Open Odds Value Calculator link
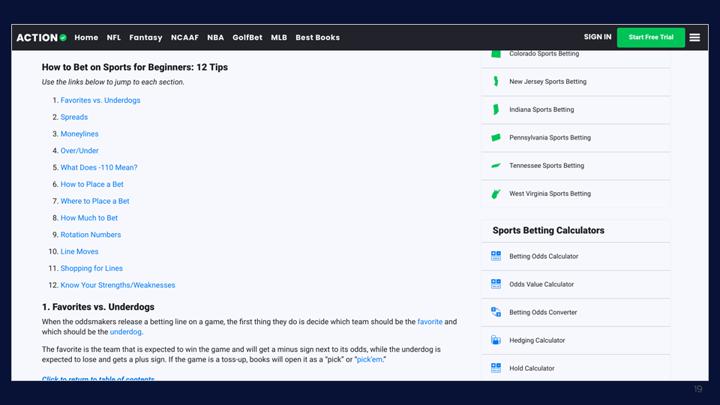This screenshot has width=720, height=405. coord(541,284)
